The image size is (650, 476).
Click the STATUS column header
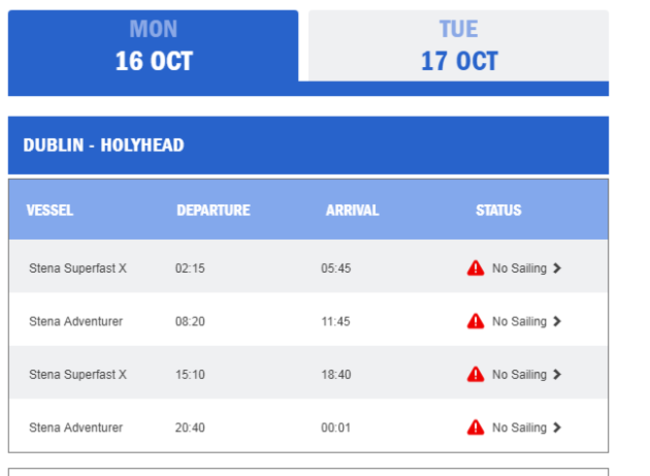[x=498, y=210]
